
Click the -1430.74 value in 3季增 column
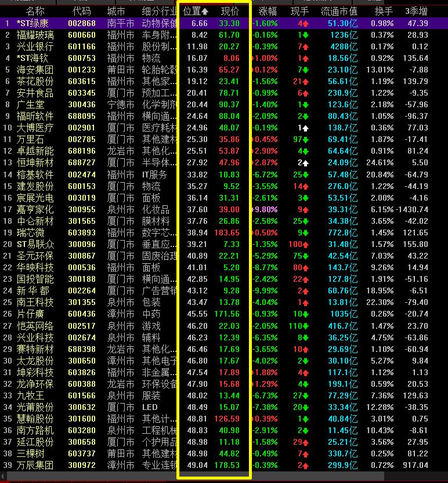pyautogui.click(x=412, y=210)
